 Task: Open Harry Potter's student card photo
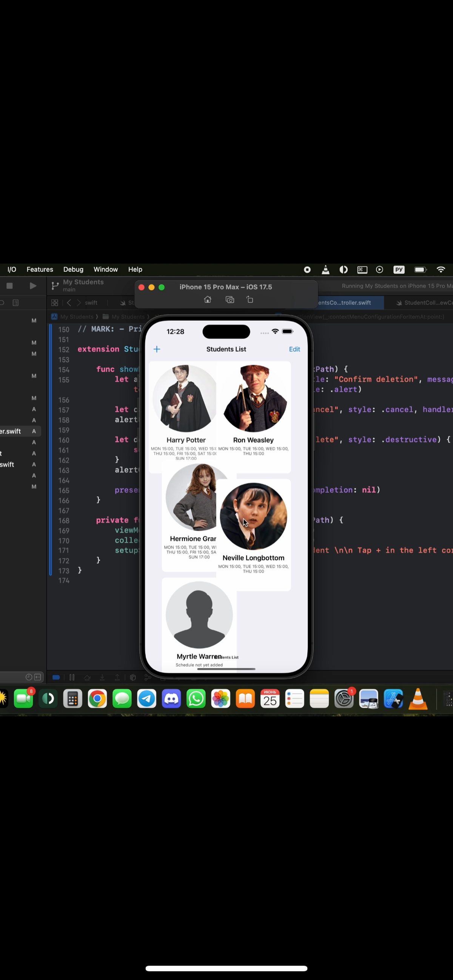point(184,398)
